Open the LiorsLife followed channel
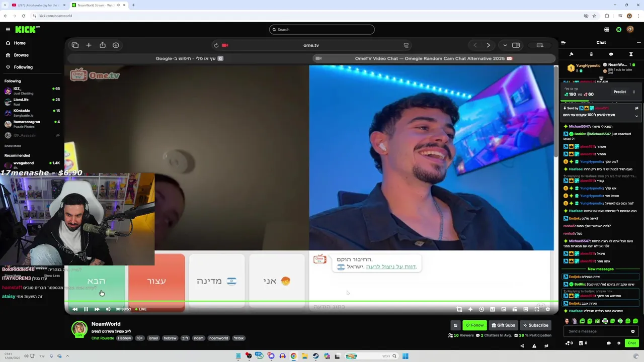644x362 pixels. coord(32,102)
